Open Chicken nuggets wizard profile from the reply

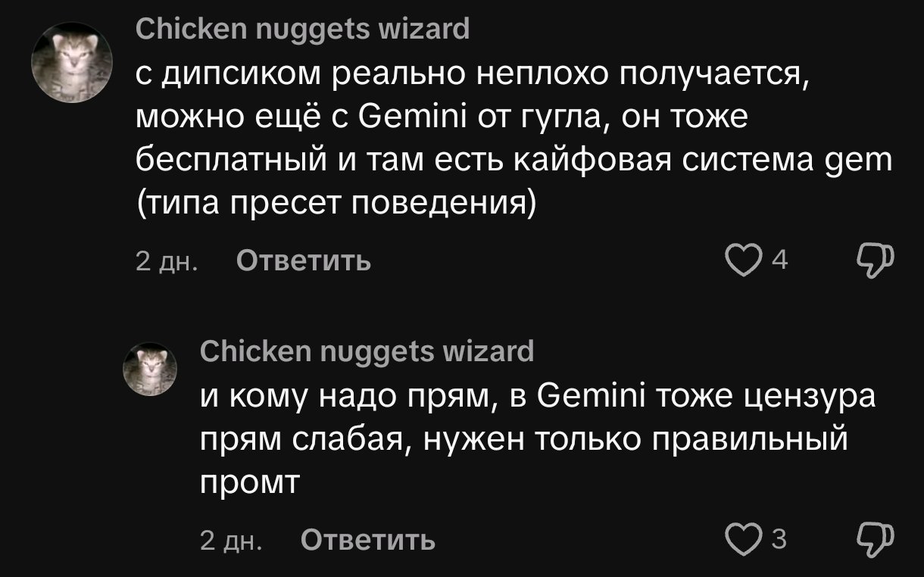pos(367,351)
